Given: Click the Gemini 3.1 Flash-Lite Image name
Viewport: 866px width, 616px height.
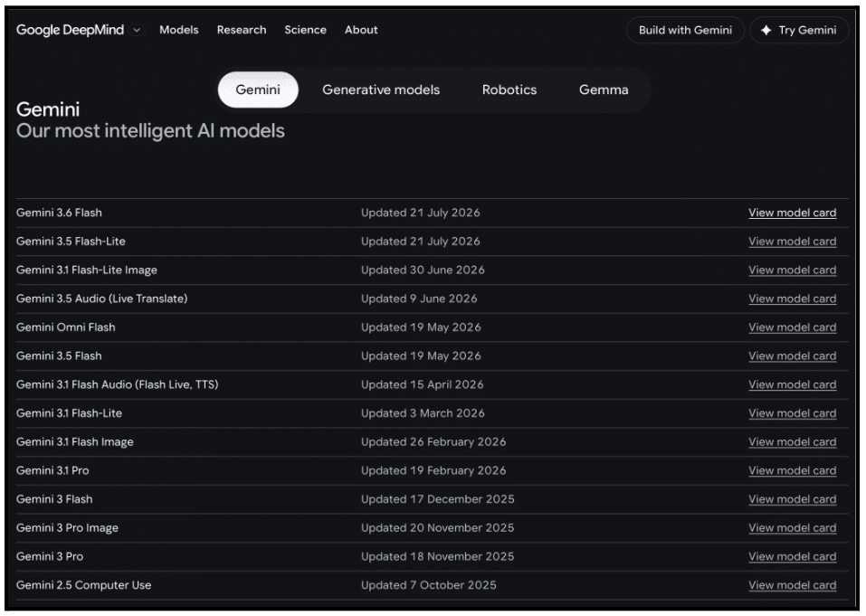Looking at the screenshot, I should pyautogui.click(x=87, y=270).
